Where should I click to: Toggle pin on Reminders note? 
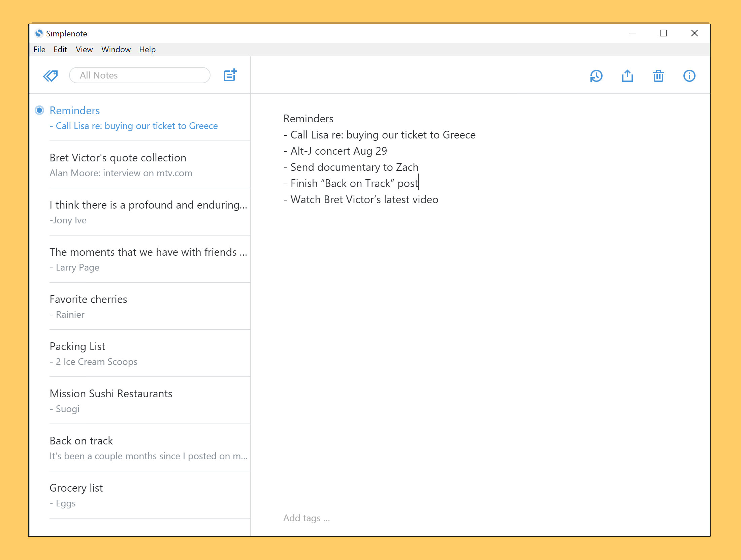pos(39,110)
